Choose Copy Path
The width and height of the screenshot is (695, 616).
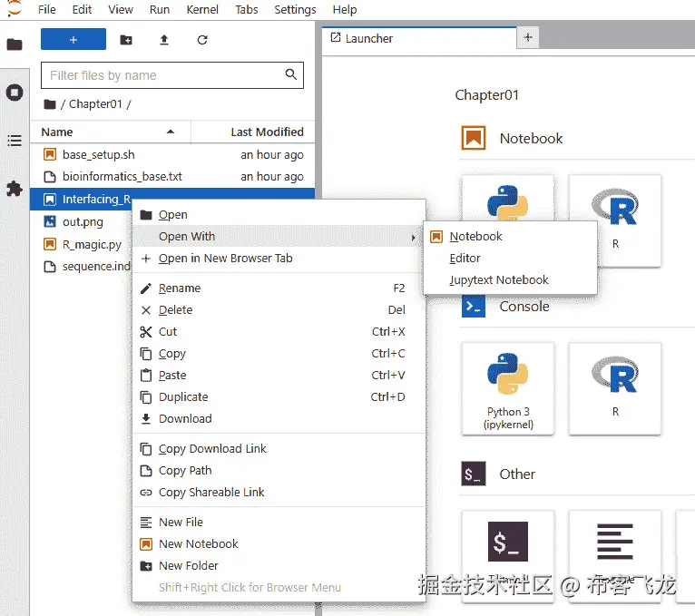tap(279, 470)
